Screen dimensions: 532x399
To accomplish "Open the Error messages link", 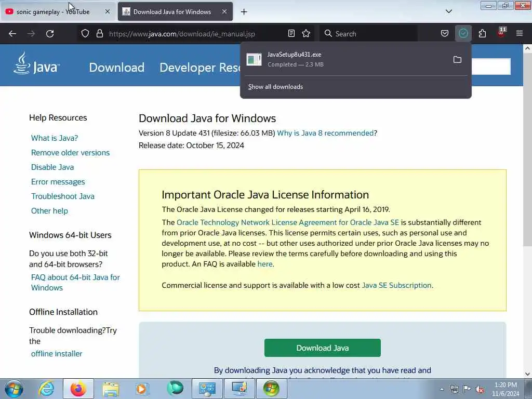I will 58,182.
